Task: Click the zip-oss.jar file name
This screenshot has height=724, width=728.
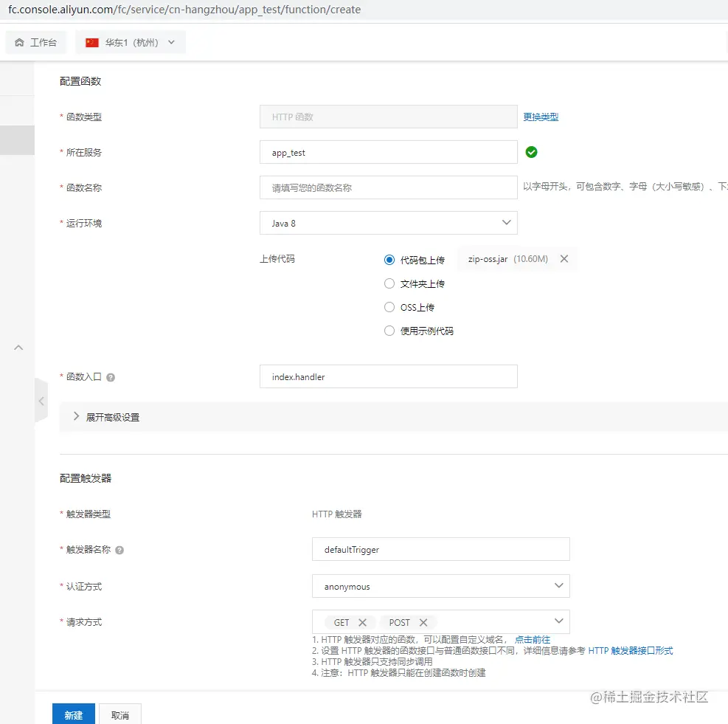Action: coord(488,259)
